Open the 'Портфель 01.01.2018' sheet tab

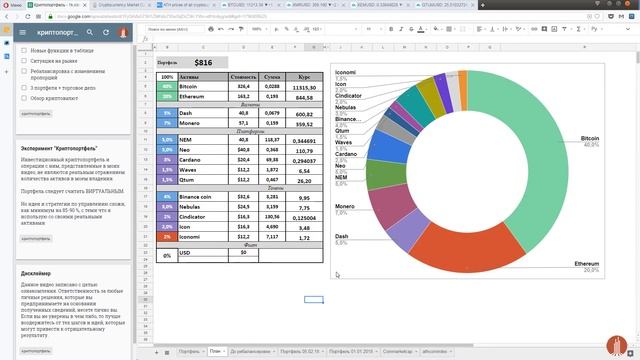coord(353,351)
